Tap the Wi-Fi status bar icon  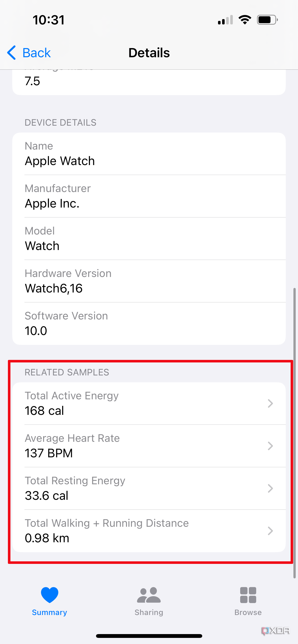tap(245, 20)
